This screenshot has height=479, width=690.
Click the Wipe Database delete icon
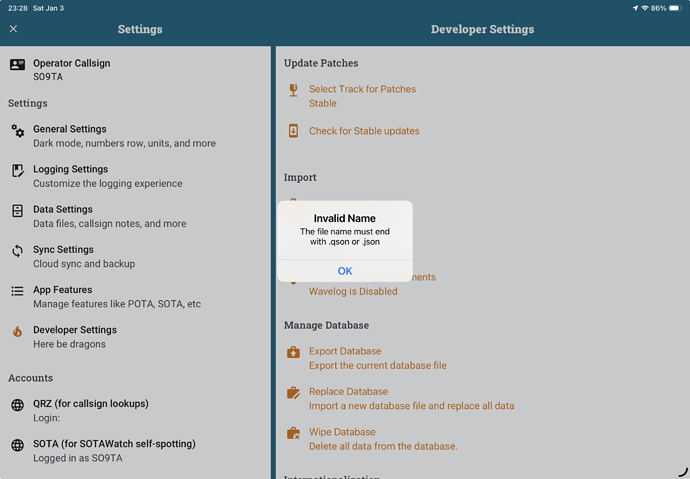coord(293,433)
